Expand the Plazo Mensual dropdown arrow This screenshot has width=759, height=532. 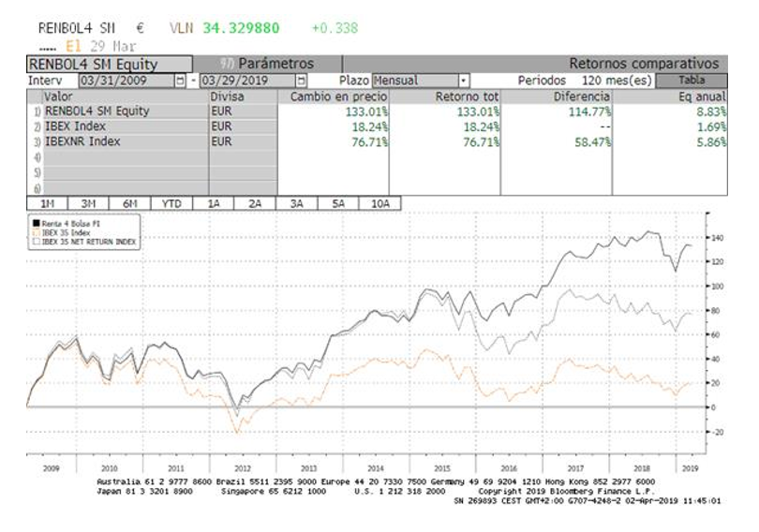point(464,81)
